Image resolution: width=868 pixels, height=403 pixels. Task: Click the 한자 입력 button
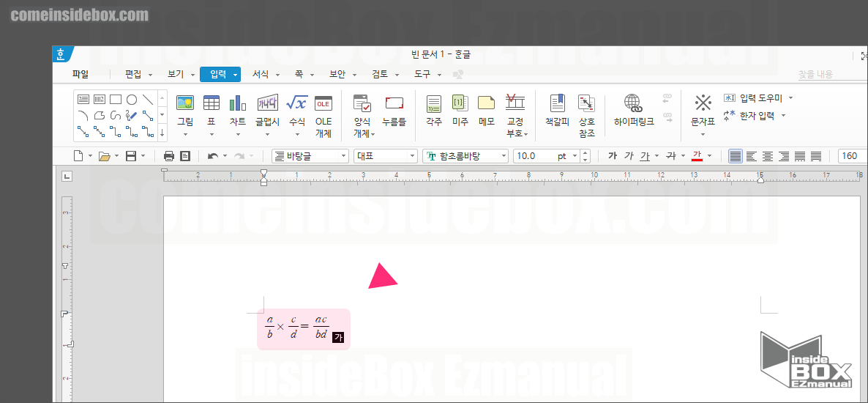click(749, 115)
